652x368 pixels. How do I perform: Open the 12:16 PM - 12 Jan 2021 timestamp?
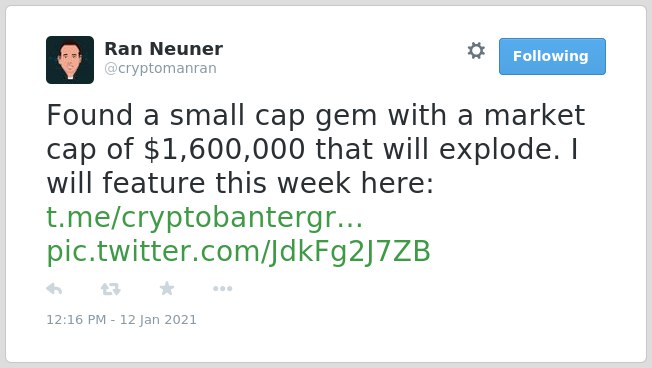coord(121,320)
